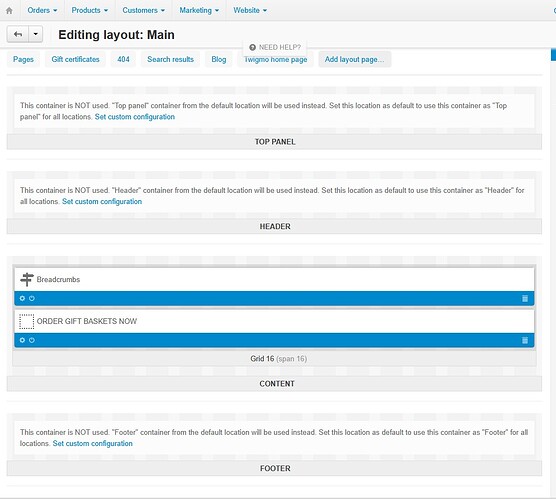This screenshot has width=556, height=499.
Task: Open the Need Help tooltip
Action: tap(275, 47)
